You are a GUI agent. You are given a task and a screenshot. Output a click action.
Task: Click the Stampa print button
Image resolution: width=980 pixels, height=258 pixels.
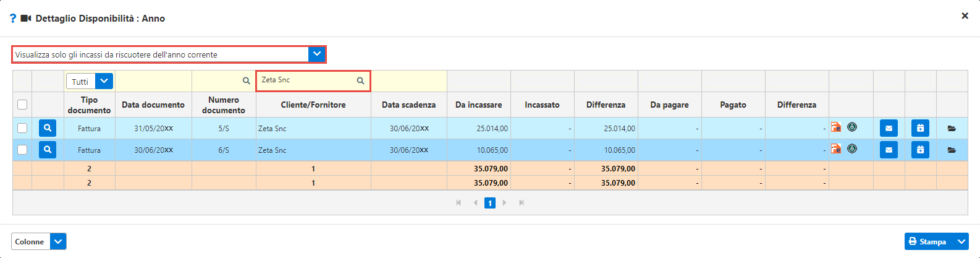(x=929, y=241)
